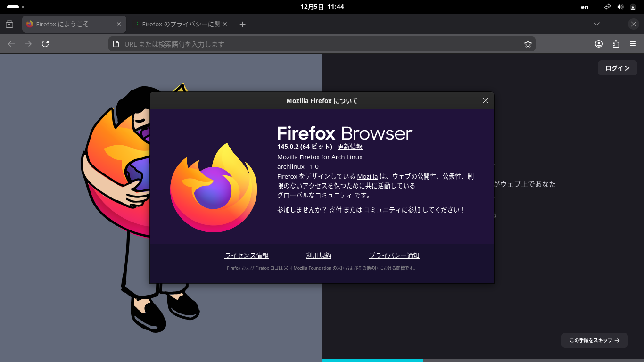The width and height of the screenshot is (644, 362).
Task: Open プライバシー通知 privacy notice link
Action: click(394, 255)
